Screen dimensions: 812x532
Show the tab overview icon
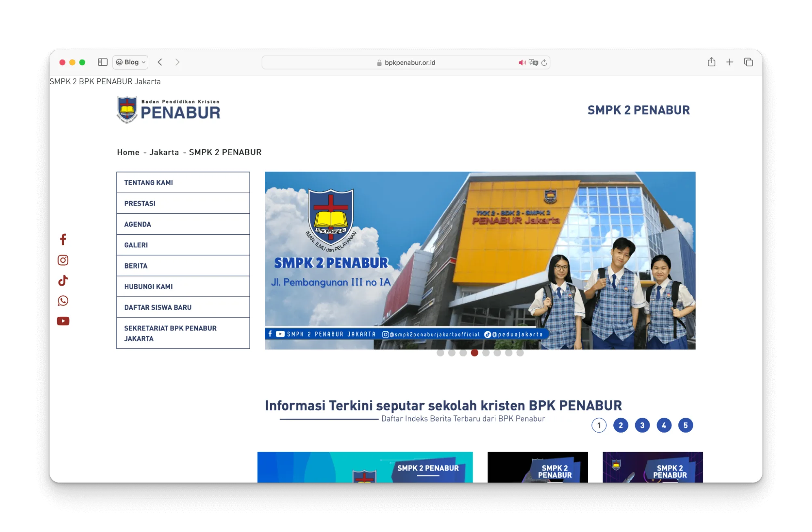[x=749, y=62]
